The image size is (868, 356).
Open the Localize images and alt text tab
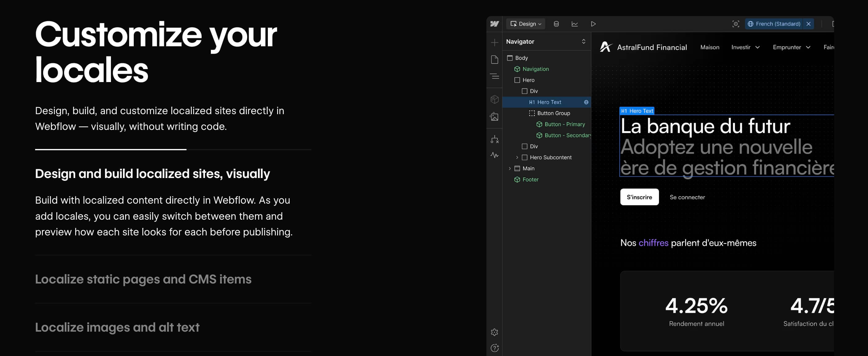click(117, 327)
